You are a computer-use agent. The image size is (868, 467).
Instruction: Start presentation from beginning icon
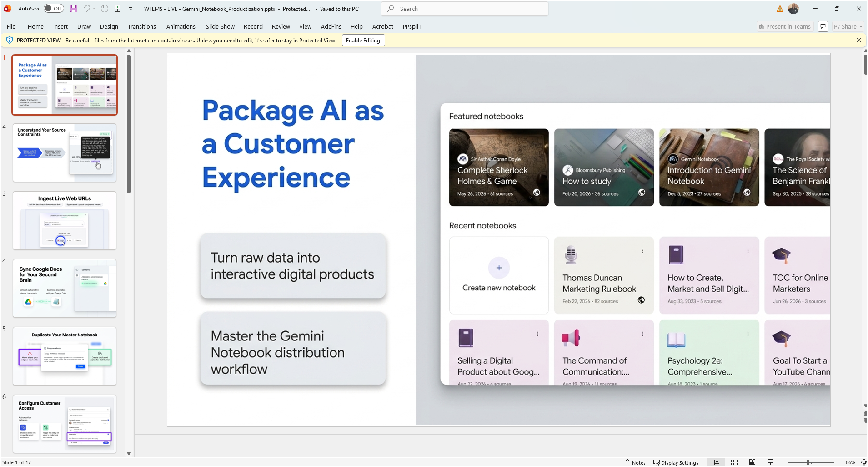[x=118, y=9]
